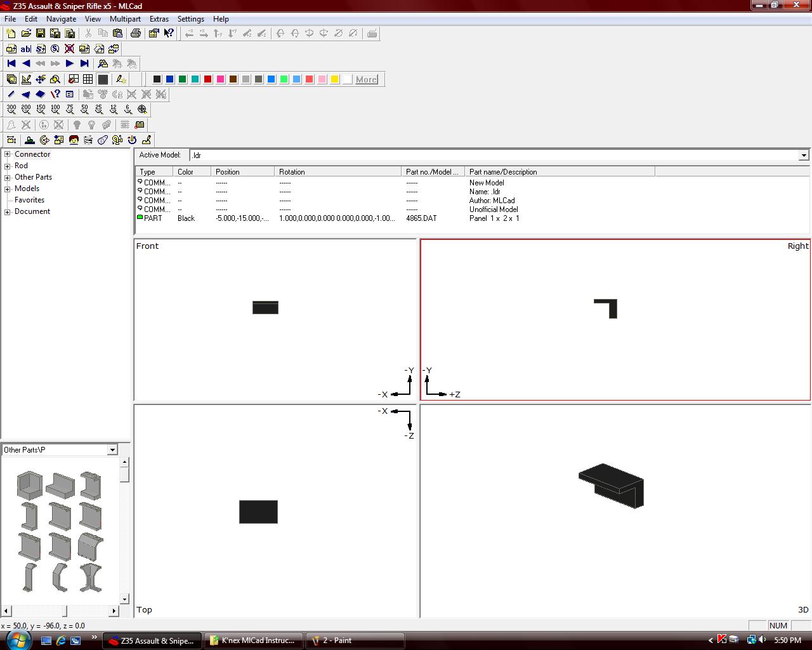Click the More colors button

coord(366,79)
